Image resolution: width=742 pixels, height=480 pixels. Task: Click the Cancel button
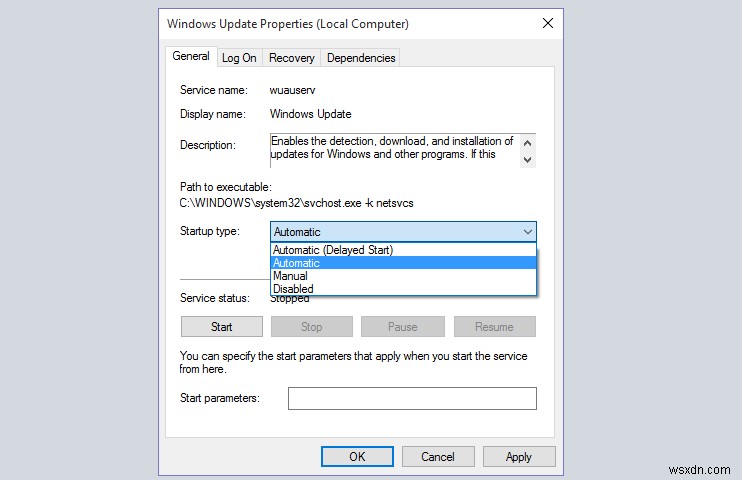[438, 456]
